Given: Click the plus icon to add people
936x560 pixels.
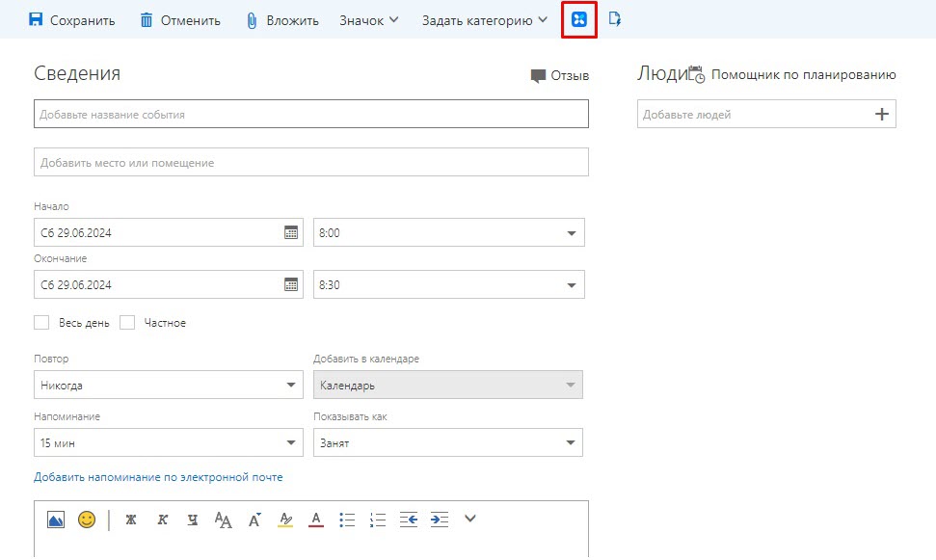Looking at the screenshot, I should 881,115.
